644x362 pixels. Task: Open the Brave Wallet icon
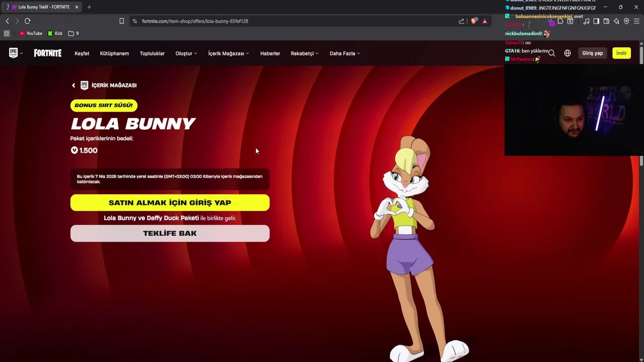[606, 21]
